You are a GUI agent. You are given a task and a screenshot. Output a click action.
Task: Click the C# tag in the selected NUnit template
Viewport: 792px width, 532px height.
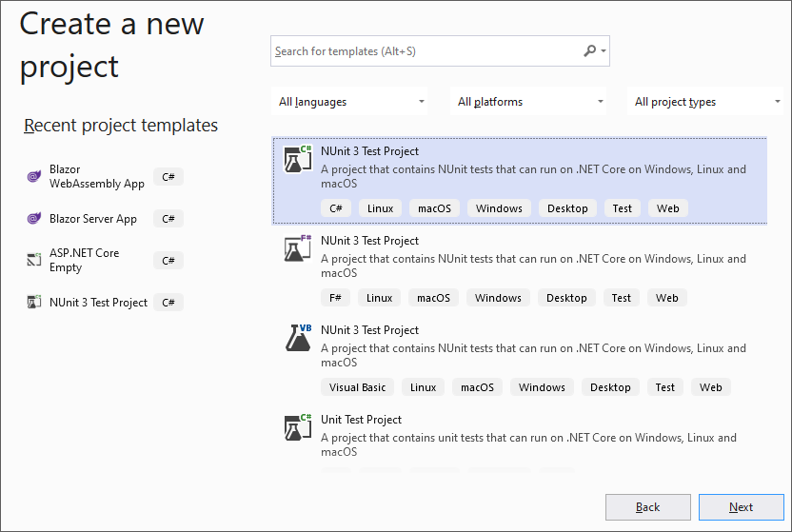336,208
